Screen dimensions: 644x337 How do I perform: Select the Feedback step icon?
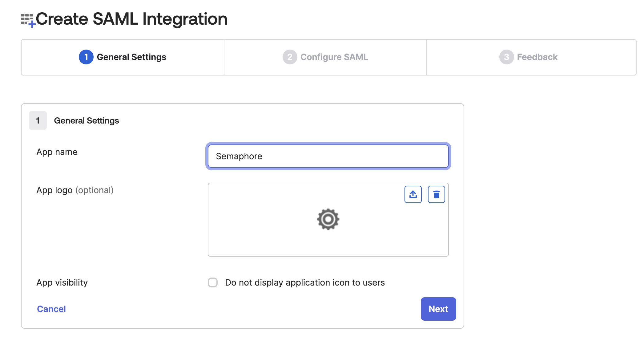pos(508,57)
